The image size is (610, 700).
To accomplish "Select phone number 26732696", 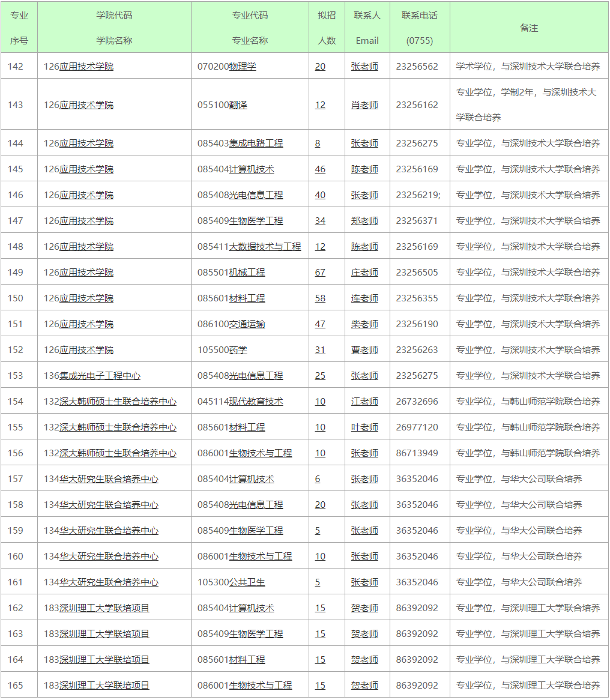I will [417, 402].
